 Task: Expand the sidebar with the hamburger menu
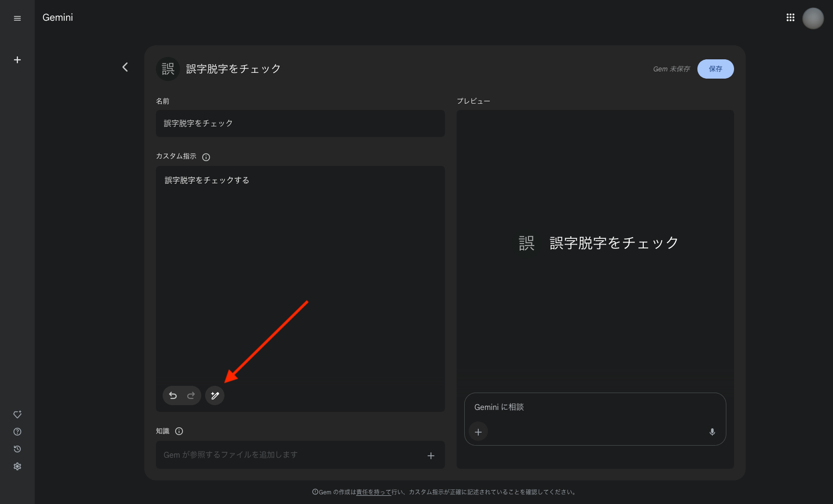pos(17,18)
